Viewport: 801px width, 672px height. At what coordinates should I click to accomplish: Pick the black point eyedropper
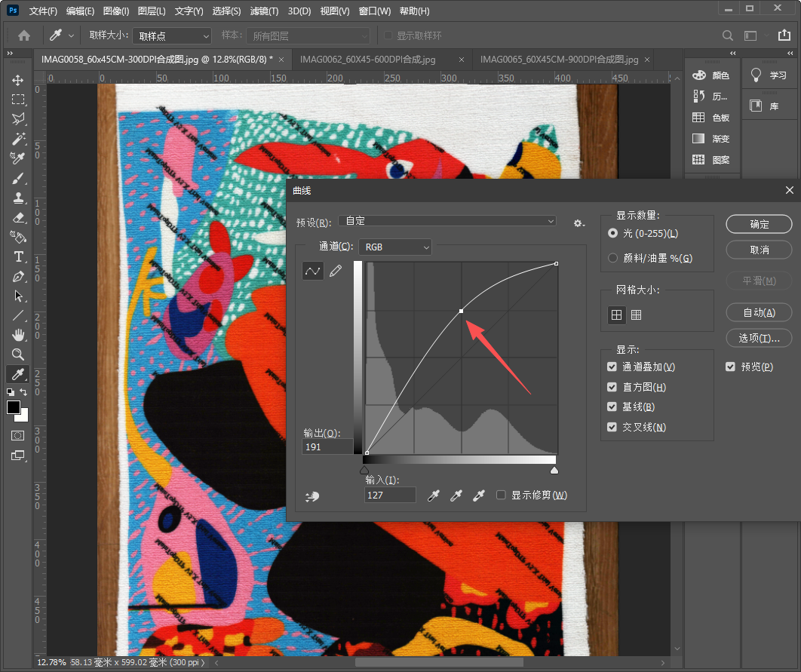pos(434,496)
